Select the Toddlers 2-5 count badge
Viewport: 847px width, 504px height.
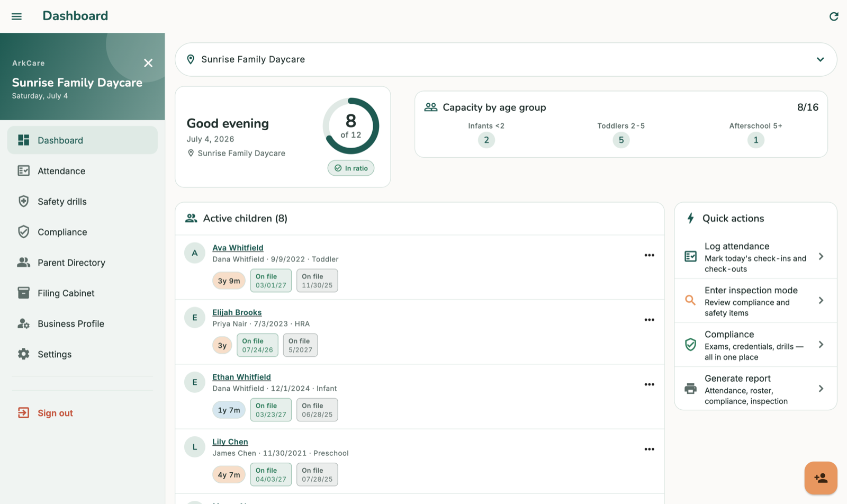pos(621,140)
